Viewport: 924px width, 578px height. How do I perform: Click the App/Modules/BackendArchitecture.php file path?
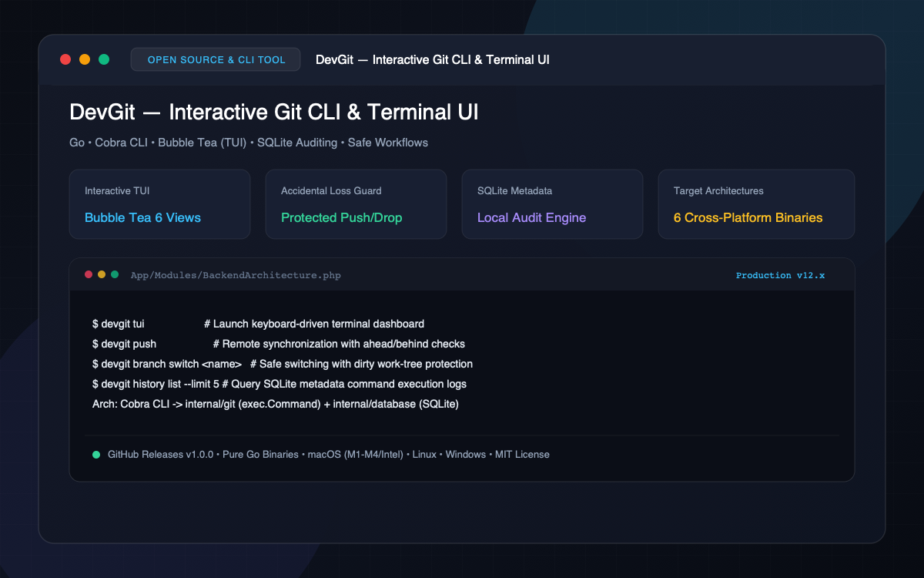click(236, 275)
